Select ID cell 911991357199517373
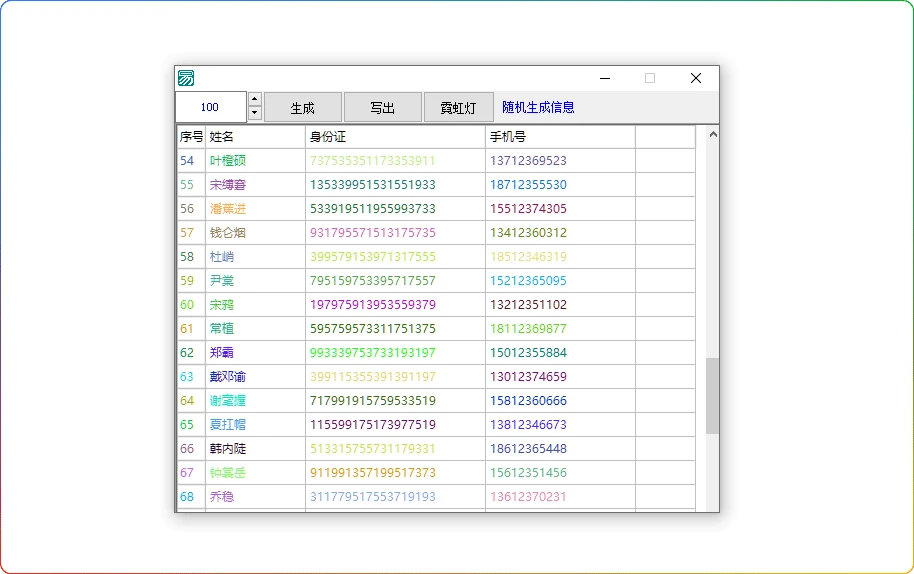The width and height of the screenshot is (914, 574). (395, 473)
